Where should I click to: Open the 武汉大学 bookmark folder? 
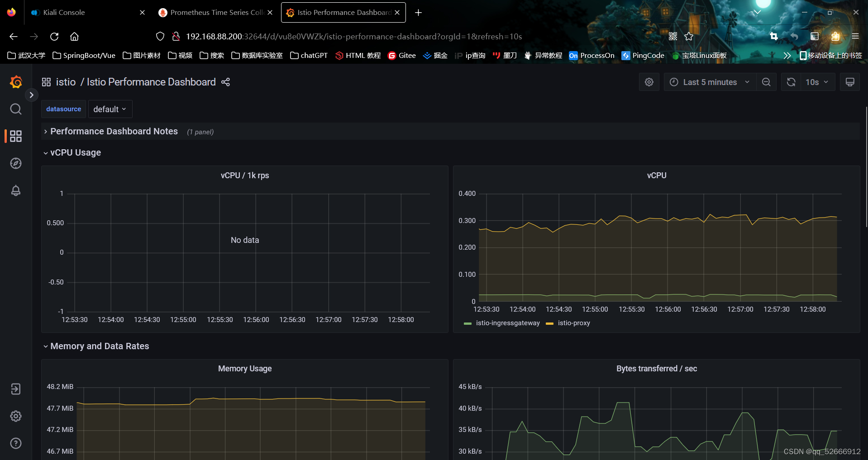point(26,55)
